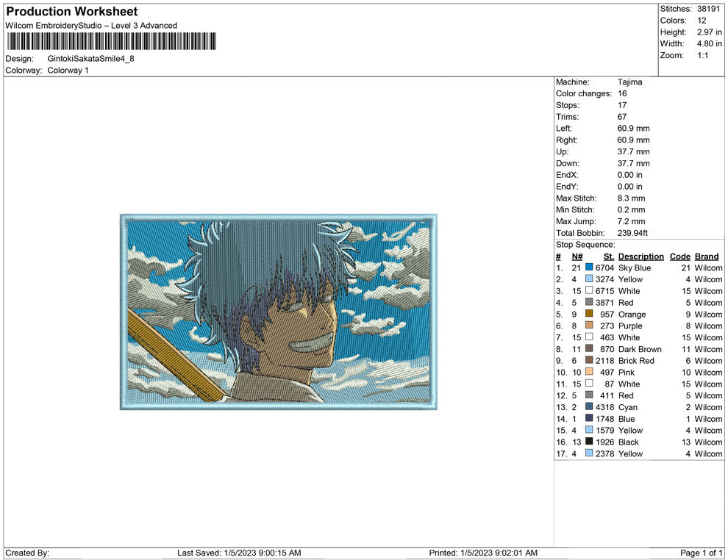Click the light blue swatch beside stitch count 3274

[x=589, y=279]
